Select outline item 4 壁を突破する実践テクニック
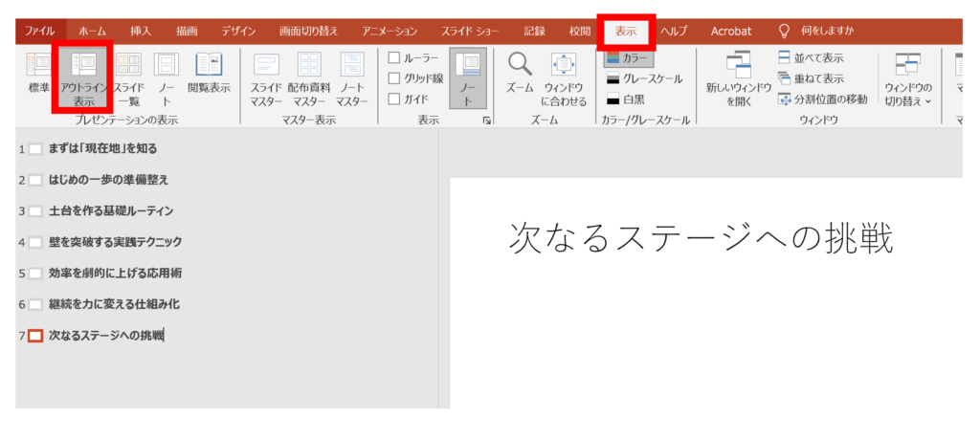Screen dimensions: 980x440 [x=115, y=242]
